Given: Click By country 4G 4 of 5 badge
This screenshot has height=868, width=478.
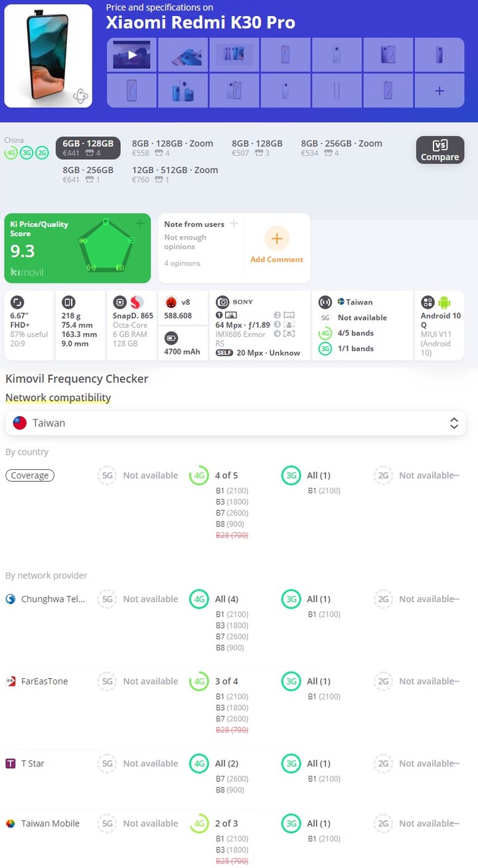Looking at the screenshot, I should pyautogui.click(x=199, y=475).
